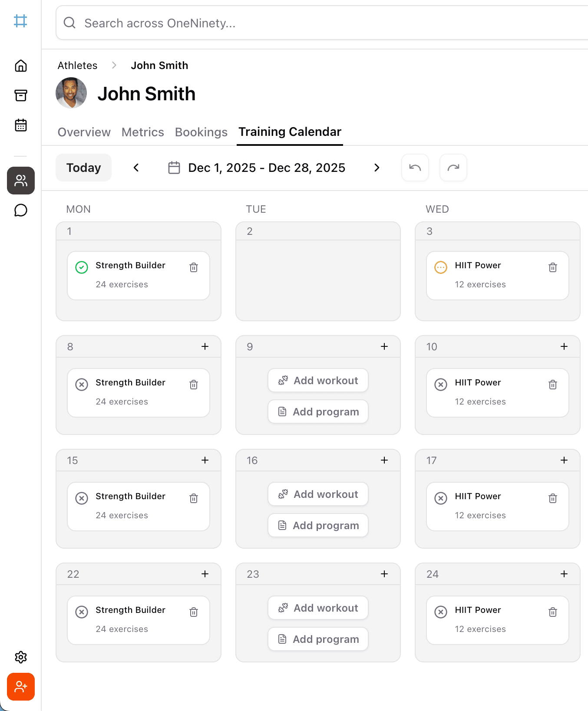Delete HIIT Power on December 10

point(552,385)
